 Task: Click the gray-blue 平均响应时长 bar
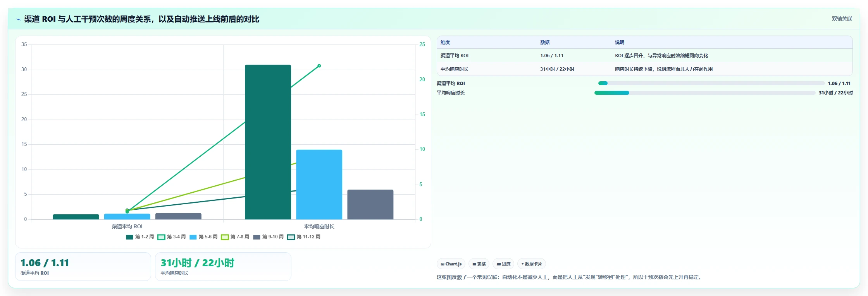(370, 204)
